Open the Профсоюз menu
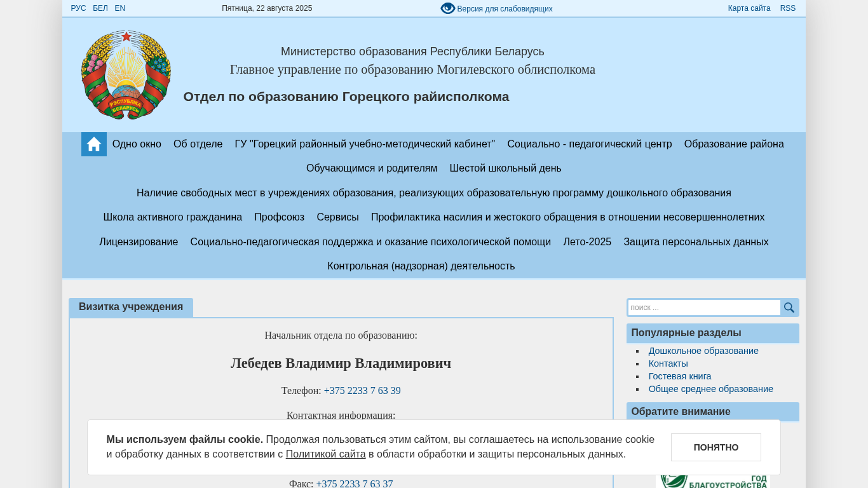 [x=280, y=217]
